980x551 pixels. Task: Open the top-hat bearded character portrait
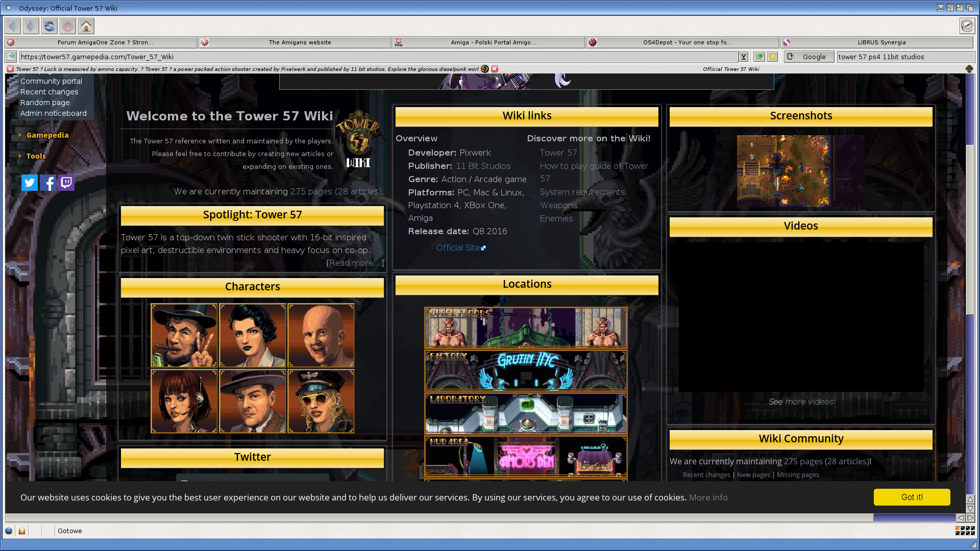(184, 335)
